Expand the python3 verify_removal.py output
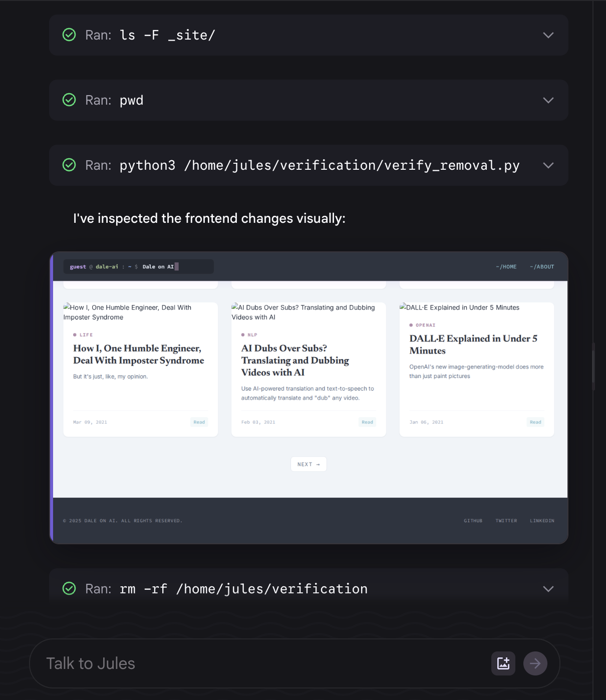This screenshot has height=700, width=606. [x=548, y=165]
